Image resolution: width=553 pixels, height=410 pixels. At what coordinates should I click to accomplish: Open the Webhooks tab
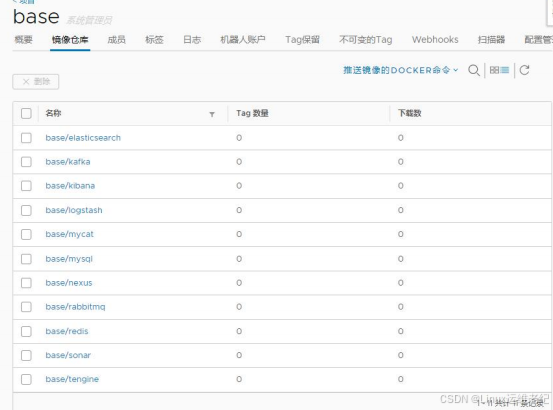tap(435, 39)
